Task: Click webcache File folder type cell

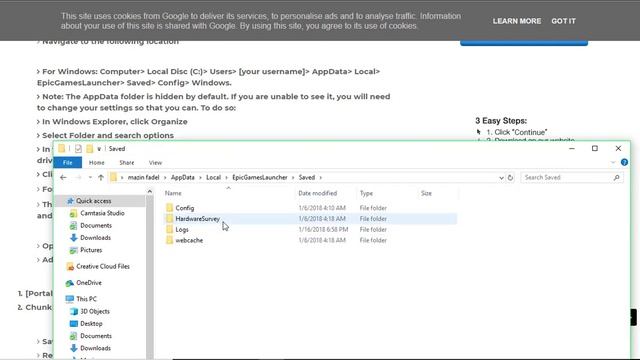Action: [x=373, y=240]
